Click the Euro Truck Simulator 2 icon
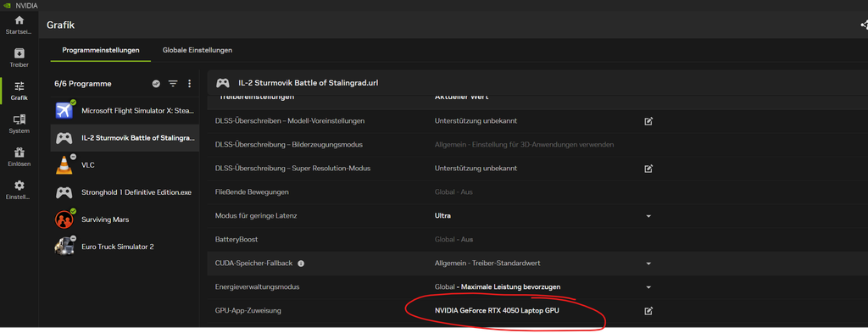868x333 pixels. [x=64, y=247]
